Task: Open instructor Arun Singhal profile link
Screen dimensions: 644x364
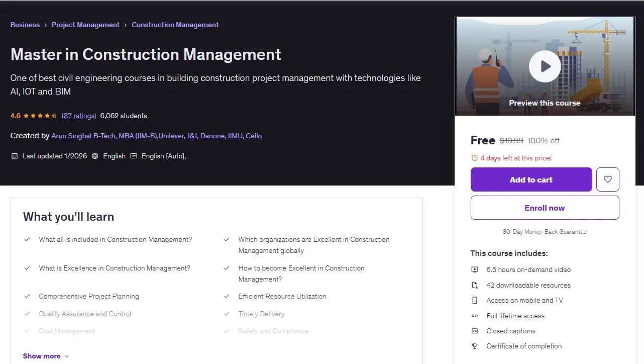Action: (x=157, y=136)
